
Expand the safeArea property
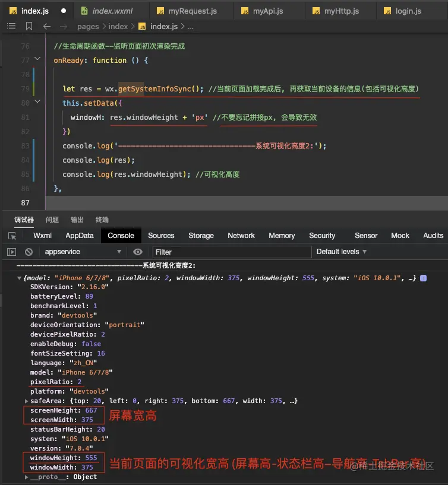tap(26, 401)
